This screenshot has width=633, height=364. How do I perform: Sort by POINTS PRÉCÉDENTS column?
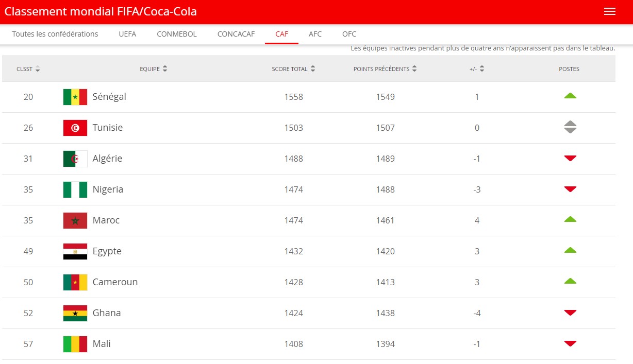point(385,69)
